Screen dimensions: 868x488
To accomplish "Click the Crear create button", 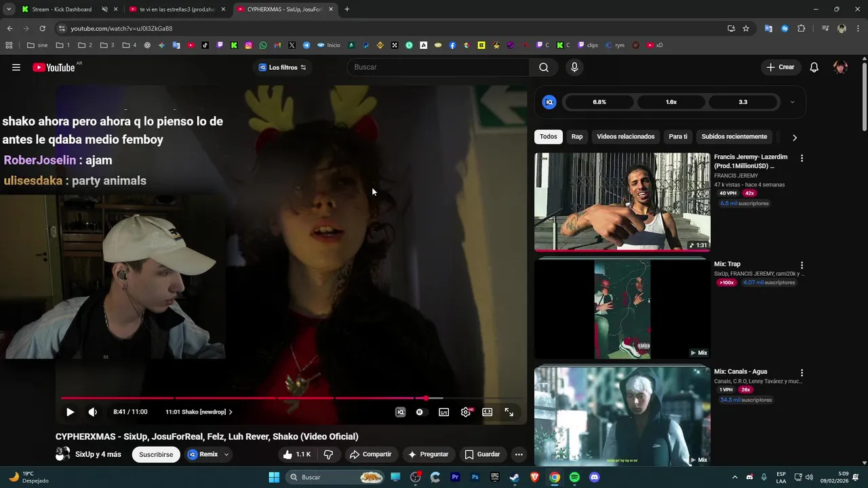I will point(780,67).
